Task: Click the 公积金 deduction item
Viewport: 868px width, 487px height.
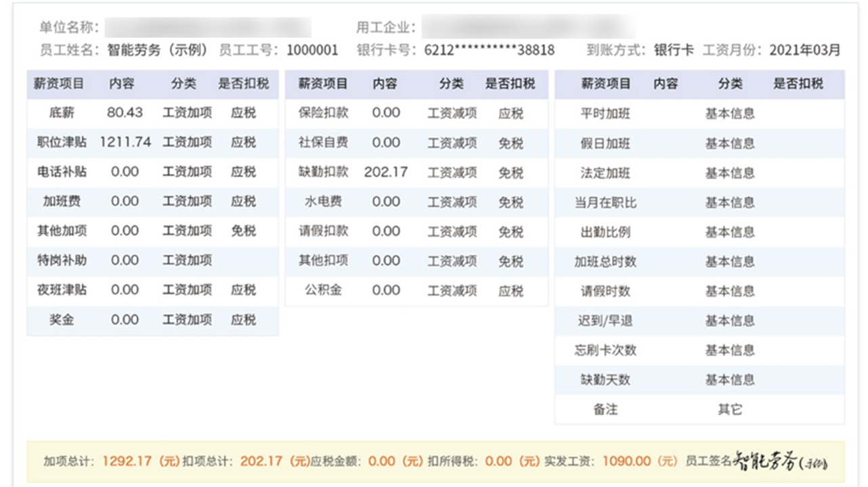Action: point(323,290)
